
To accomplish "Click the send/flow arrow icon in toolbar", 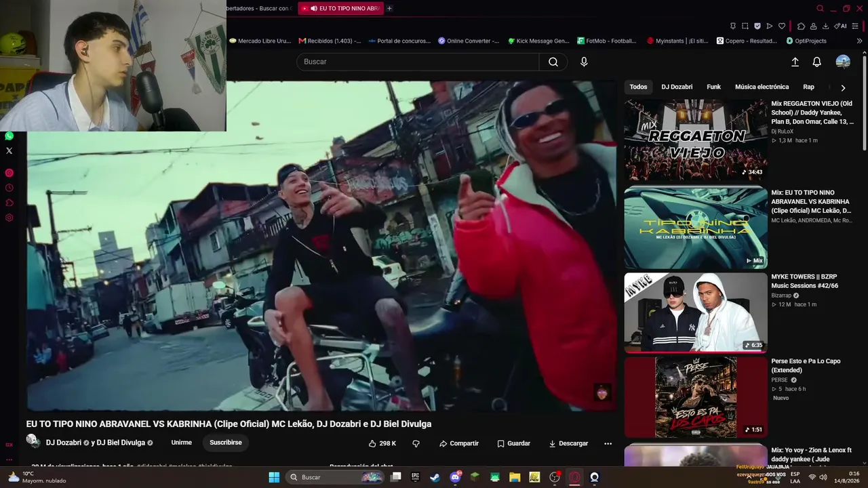I will pyautogui.click(x=770, y=26).
